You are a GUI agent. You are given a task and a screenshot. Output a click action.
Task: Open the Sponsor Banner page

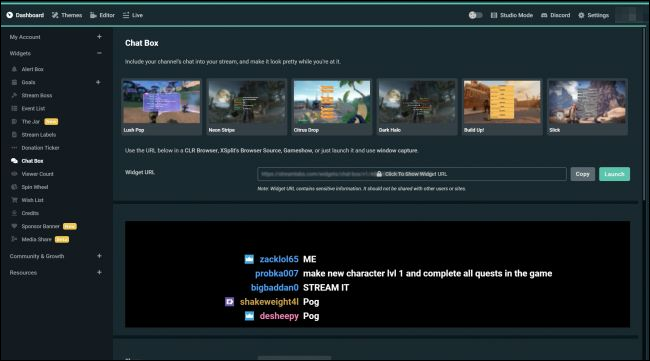41,226
